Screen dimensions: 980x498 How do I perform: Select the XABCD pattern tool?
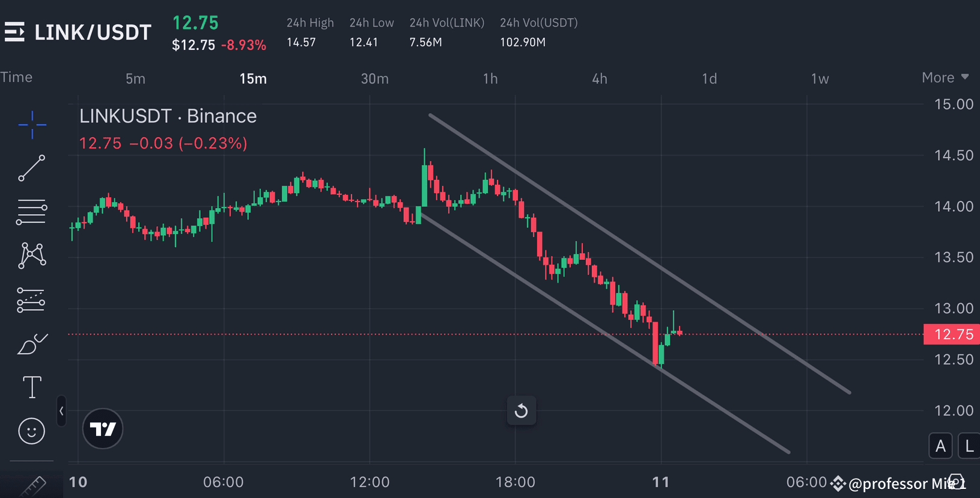tap(32, 255)
